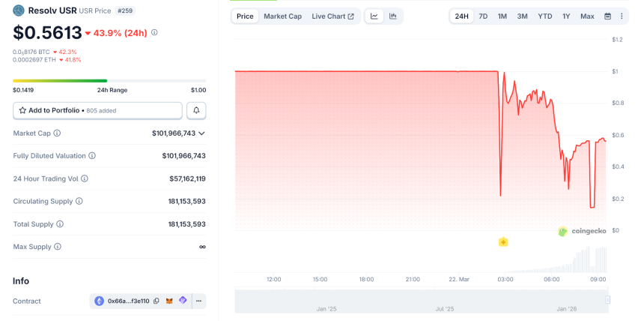Open the chart's vertical more-options menu
The width and height of the screenshot is (644, 321).
click(x=622, y=16)
